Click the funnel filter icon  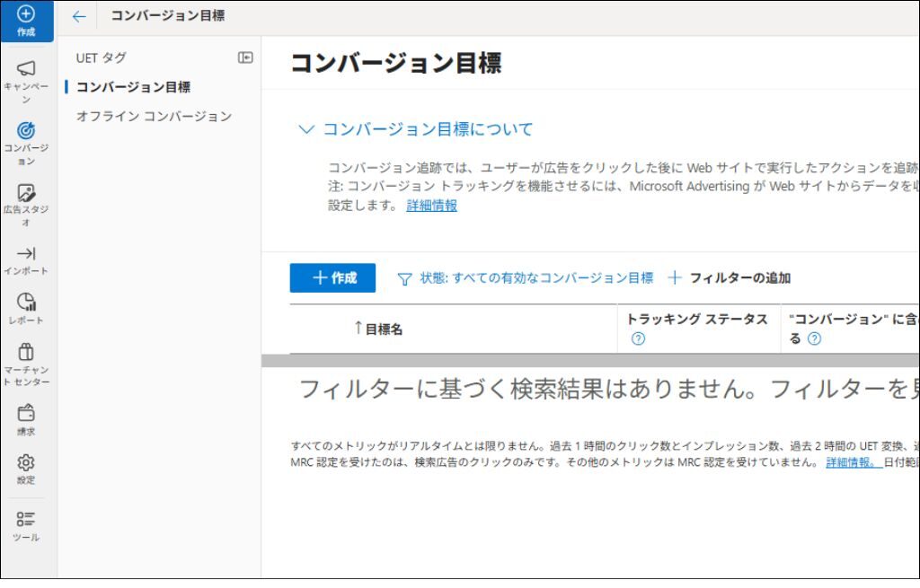point(404,279)
